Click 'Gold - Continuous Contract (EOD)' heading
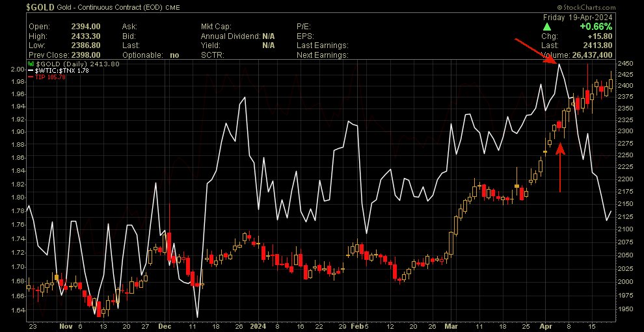Image resolution: width=644 pixels, height=332 pixels. tap(111, 7)
